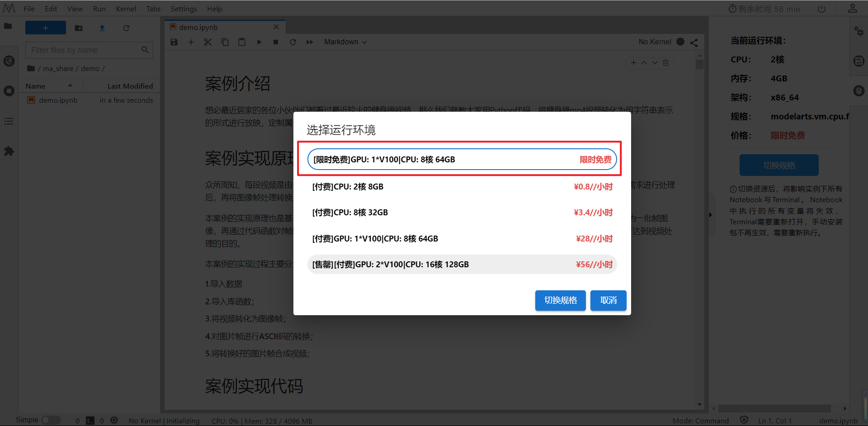Sort files by Last Modified column

(121, 86)
